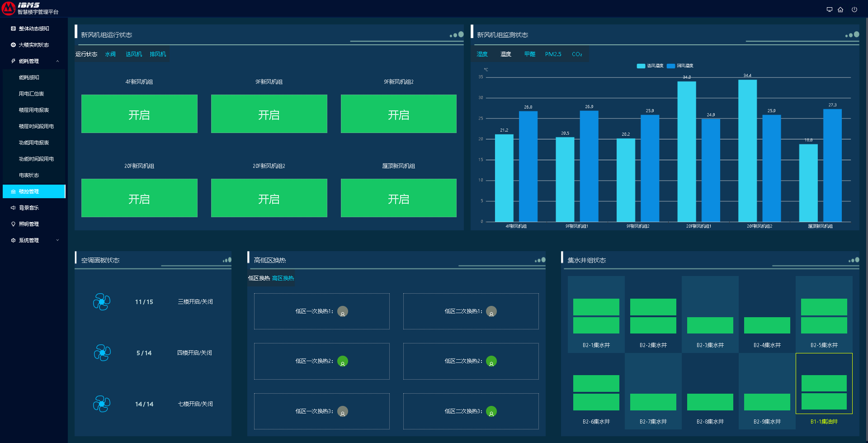This screenshot has height=443, width=868.
Task: Expand the 系统管理 sidebar menu
Action: [x=57, y=240]
